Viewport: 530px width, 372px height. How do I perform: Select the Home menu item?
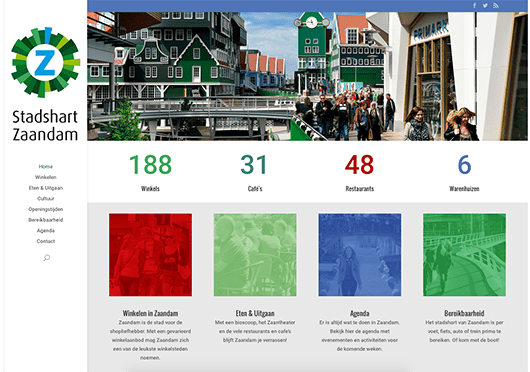point(46,167)
